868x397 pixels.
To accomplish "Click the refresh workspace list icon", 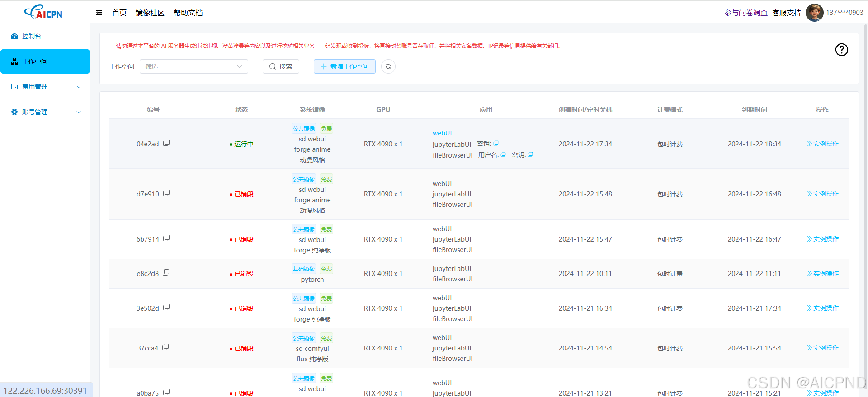I will [388, 66].
